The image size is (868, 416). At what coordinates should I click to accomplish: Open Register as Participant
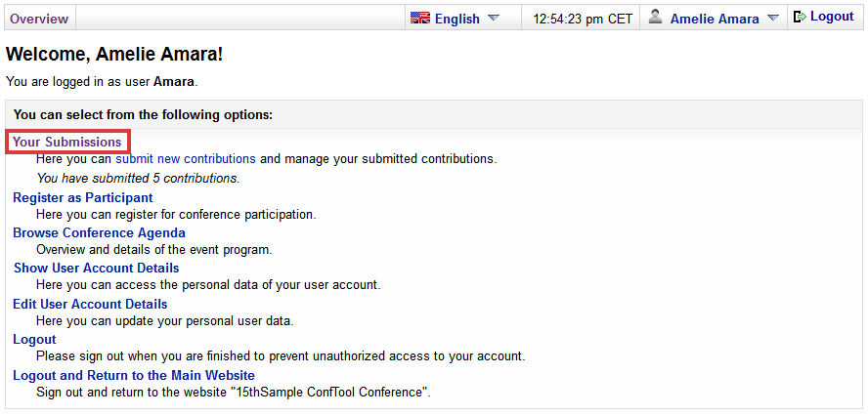point(83,197)
